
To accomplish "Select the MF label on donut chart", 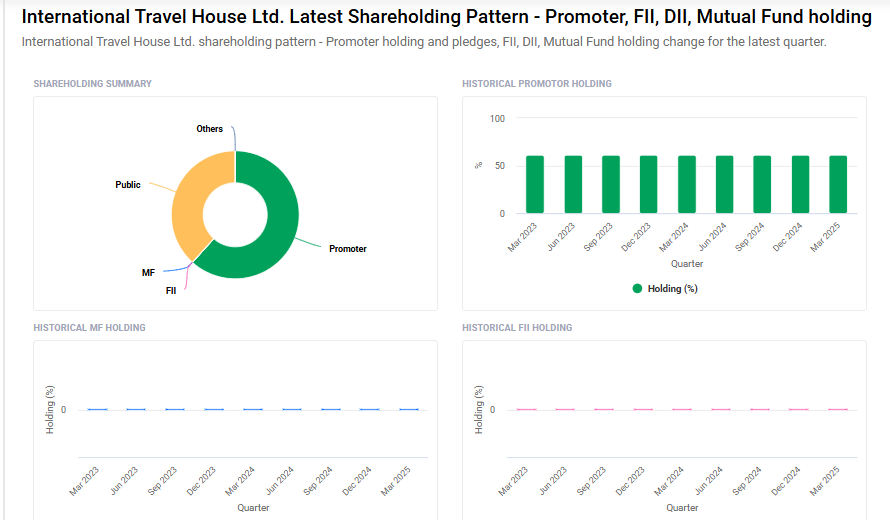I will point(148,272).
